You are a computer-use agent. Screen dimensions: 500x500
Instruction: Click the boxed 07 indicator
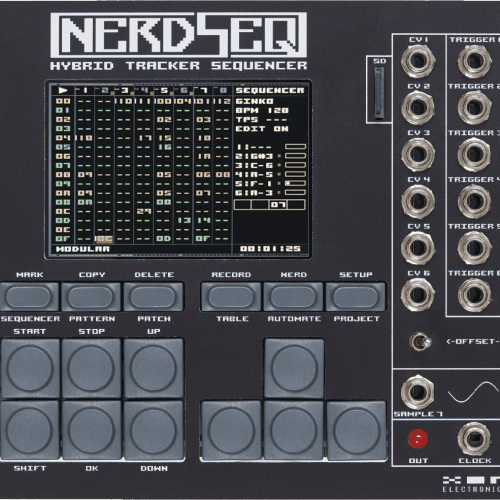coord(277,204)
